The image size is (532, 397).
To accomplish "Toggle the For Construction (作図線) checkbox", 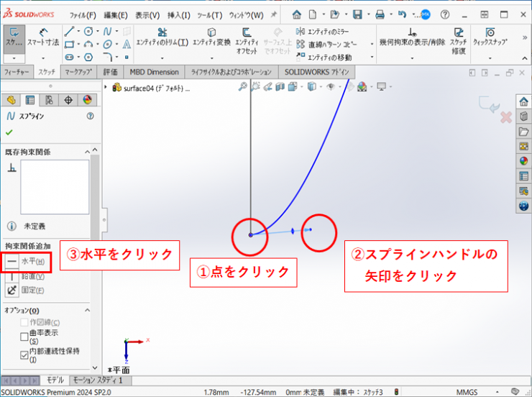I will [24, 322].
